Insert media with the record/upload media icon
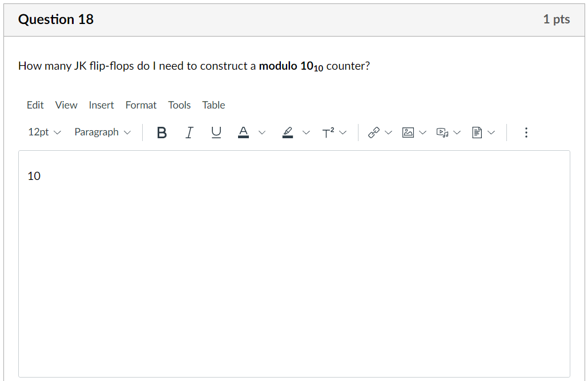The height and width of the screenshot is (381, 588). click(442, 132)
